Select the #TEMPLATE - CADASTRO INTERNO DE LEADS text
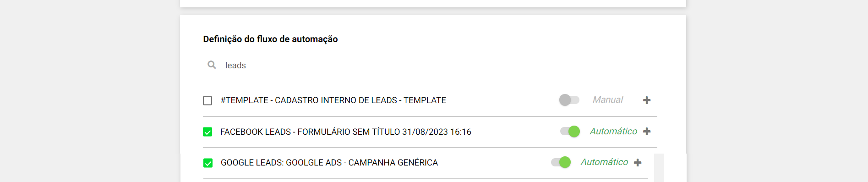Image resolution: width=868 pixels, height=182 pixels. [309, 100]
